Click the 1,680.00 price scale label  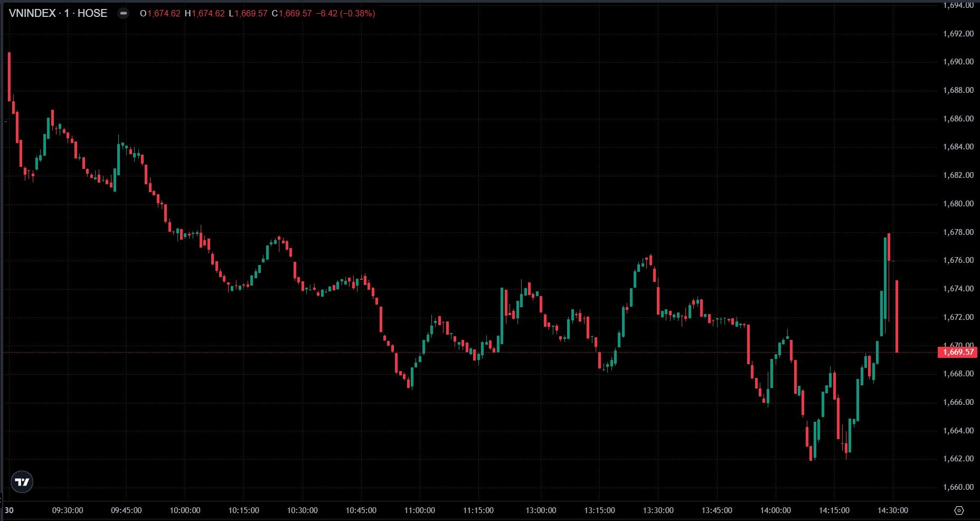(x=958, y=204)
